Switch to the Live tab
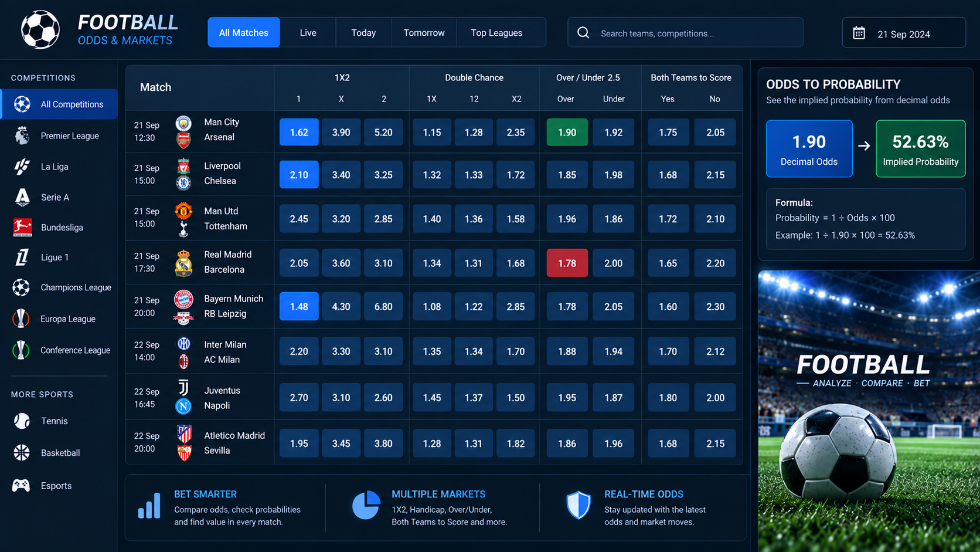Screen dimensions: 980x552 coord(308,32)
